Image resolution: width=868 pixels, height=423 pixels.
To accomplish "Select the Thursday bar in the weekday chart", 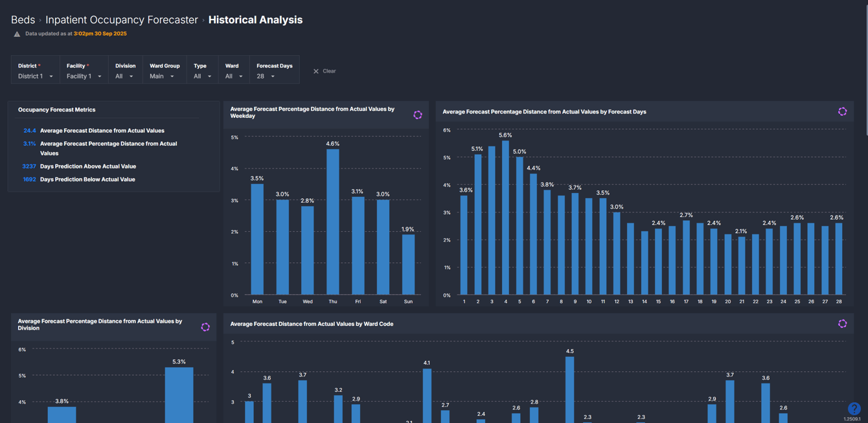I will pos(332,223).
